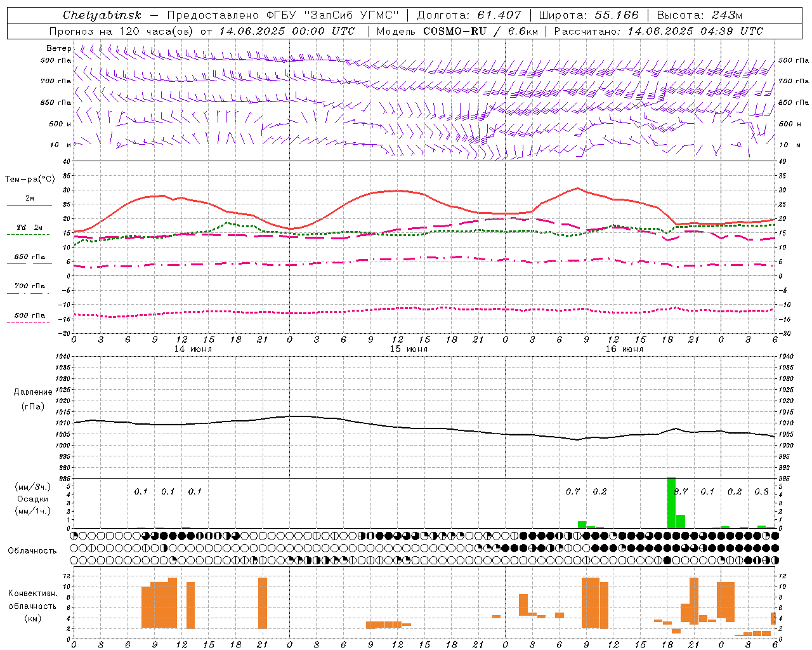Click the black pressure curve

pos(424,428)
